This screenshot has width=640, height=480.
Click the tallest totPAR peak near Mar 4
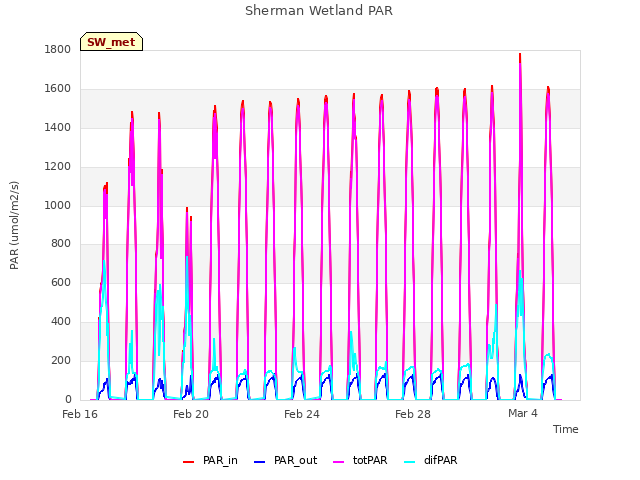(520, 65)
